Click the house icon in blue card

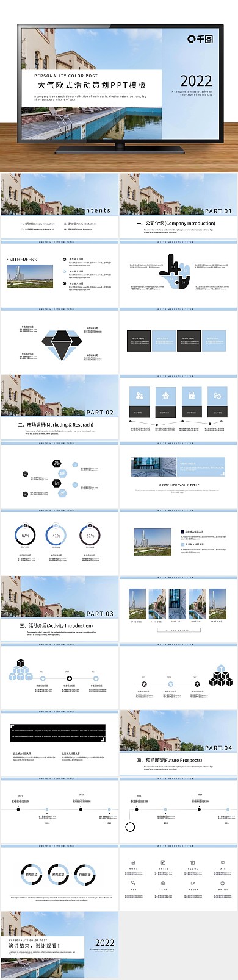click(165, 396)
